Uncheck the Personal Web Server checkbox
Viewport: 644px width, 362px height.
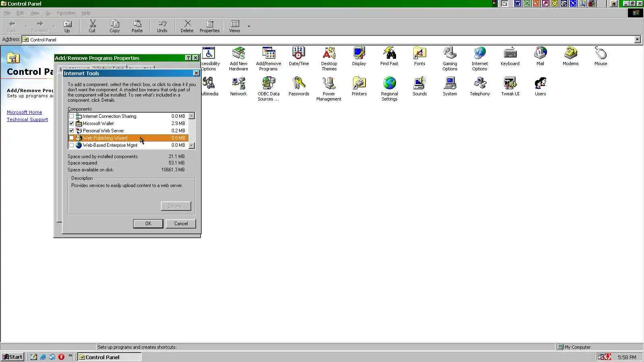72,131
